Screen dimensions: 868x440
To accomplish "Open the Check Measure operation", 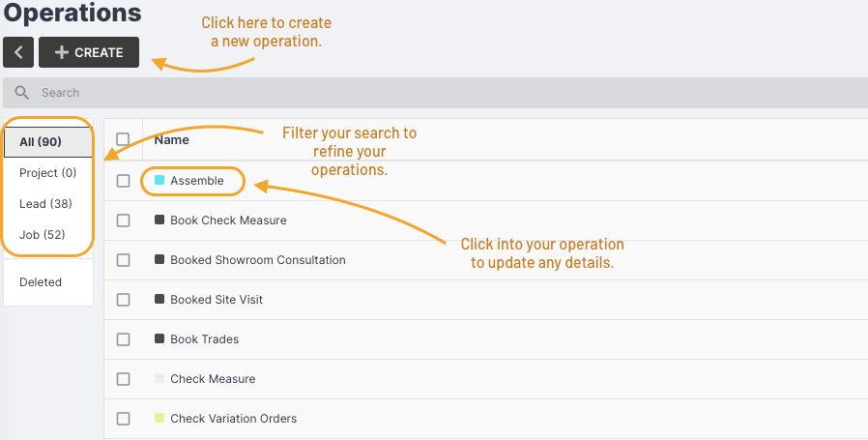I will coord(213,379).
